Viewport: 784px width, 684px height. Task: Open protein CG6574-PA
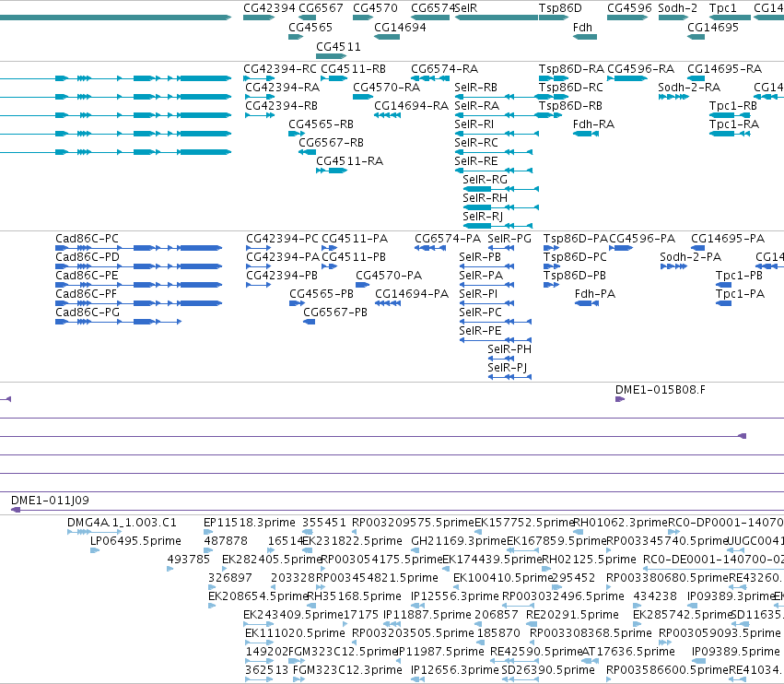[430, 248]
